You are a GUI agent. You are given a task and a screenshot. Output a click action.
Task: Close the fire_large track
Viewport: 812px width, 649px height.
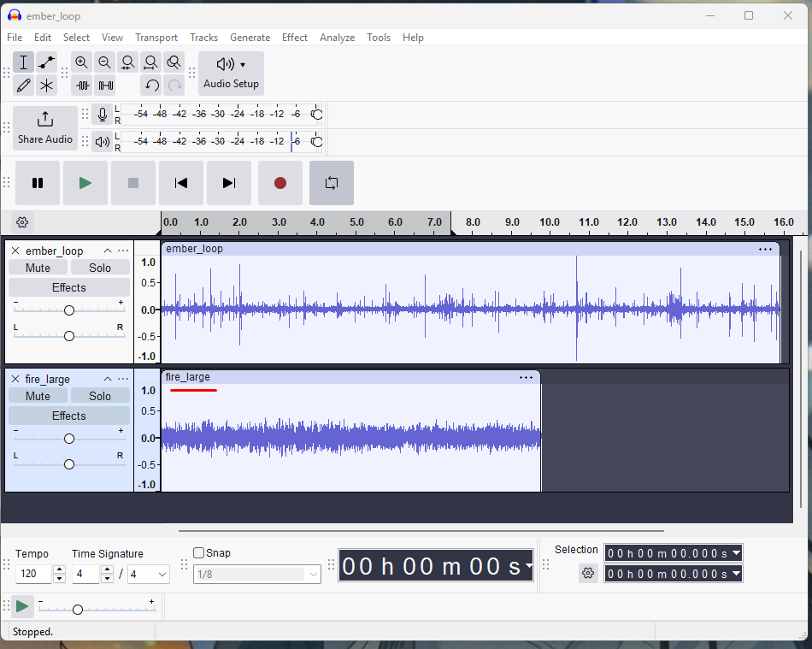click(x=15, y=379)
